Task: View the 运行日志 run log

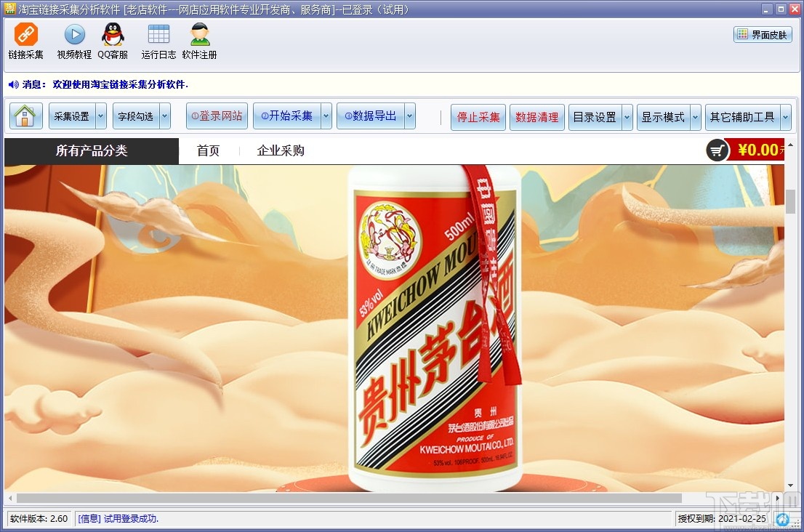Action: coord(158,41)
